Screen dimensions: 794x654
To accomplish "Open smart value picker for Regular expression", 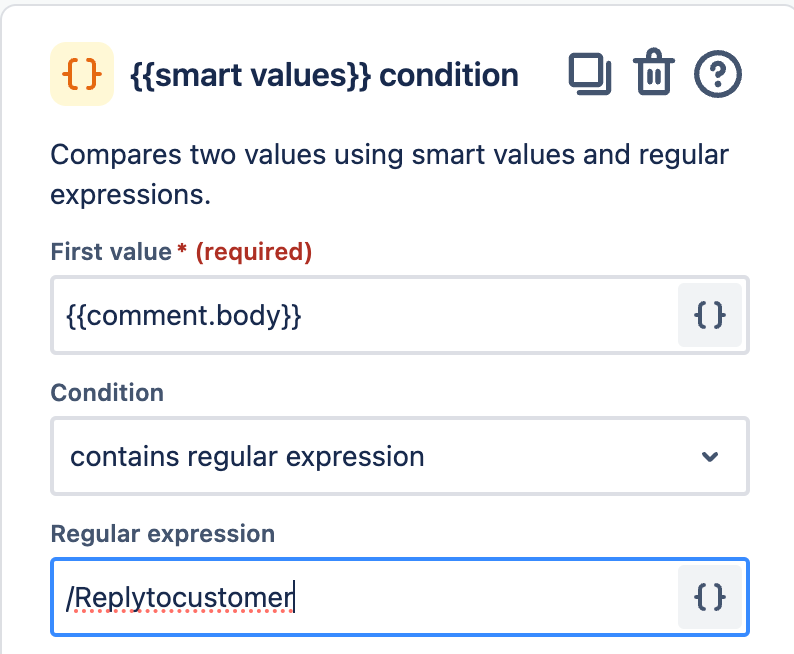I will tap(709, 597).
